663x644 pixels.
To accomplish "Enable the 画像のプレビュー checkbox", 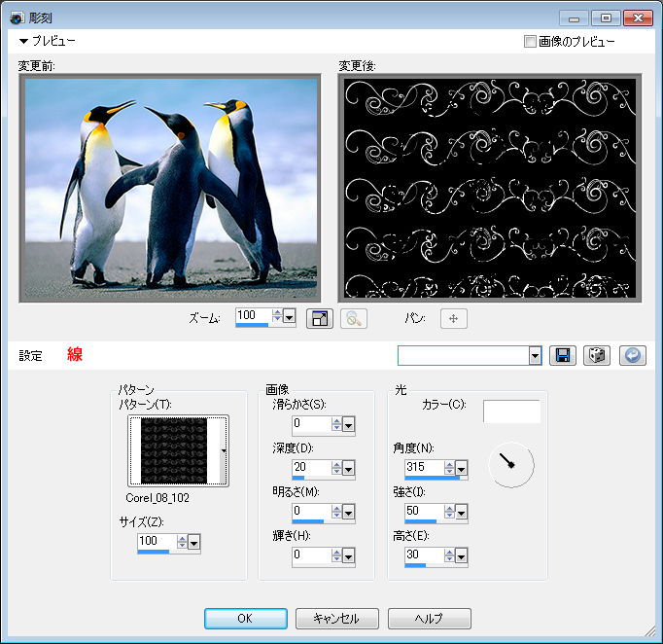I will point(530,42).
